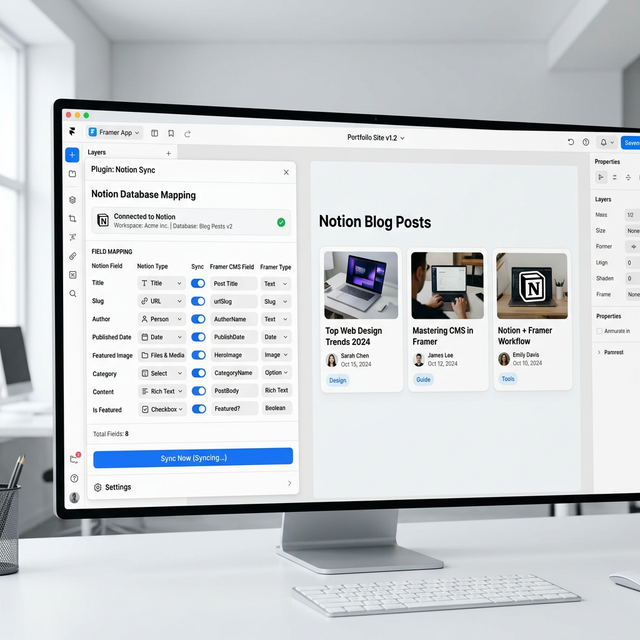Click the plus icon beside Layers
The height and width of the screenshot is (640, 640).
pyautogui.click(x=169, y=153)
